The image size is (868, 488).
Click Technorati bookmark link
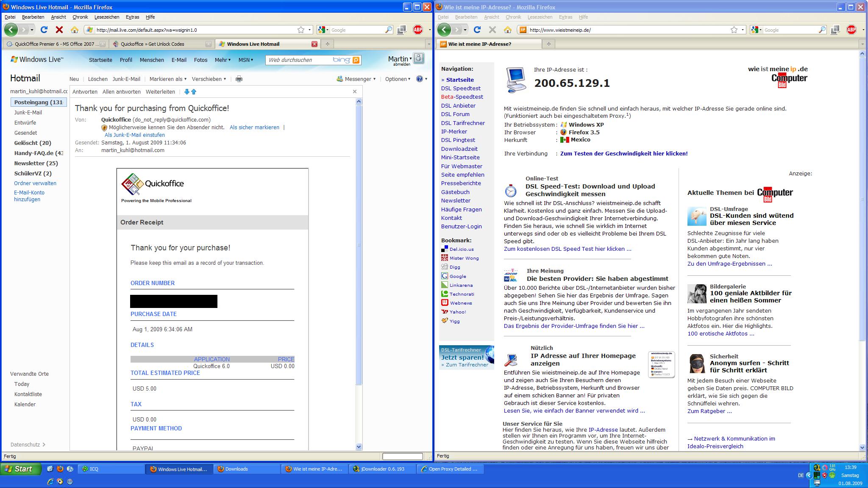pos(462,294)
